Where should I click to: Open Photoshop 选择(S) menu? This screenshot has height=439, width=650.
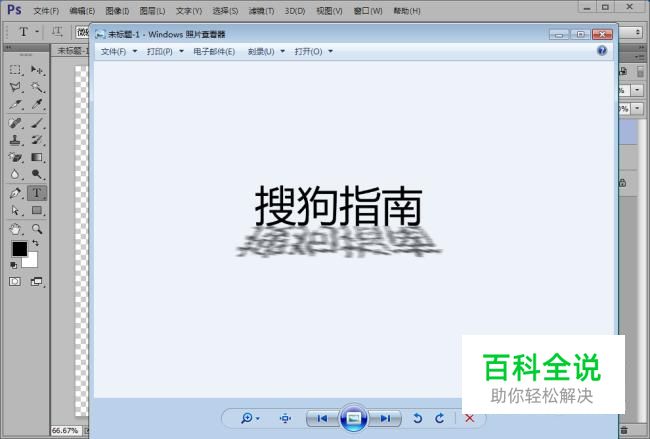[x=225, y=11]
